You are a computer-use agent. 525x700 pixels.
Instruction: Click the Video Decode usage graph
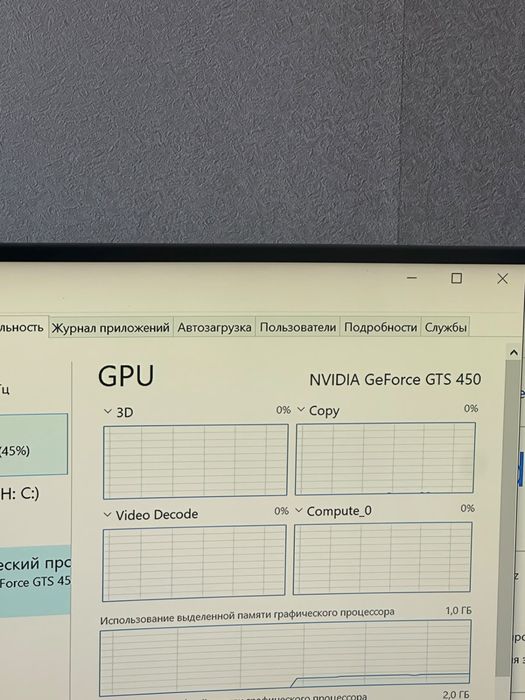click(x=194, y=562)
